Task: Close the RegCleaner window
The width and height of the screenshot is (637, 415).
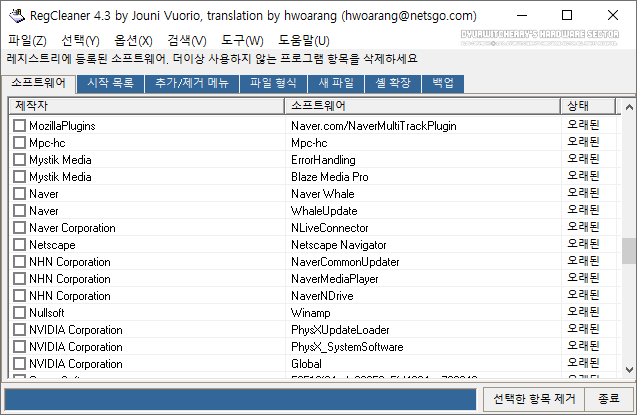Action: (x=613, y=16)
